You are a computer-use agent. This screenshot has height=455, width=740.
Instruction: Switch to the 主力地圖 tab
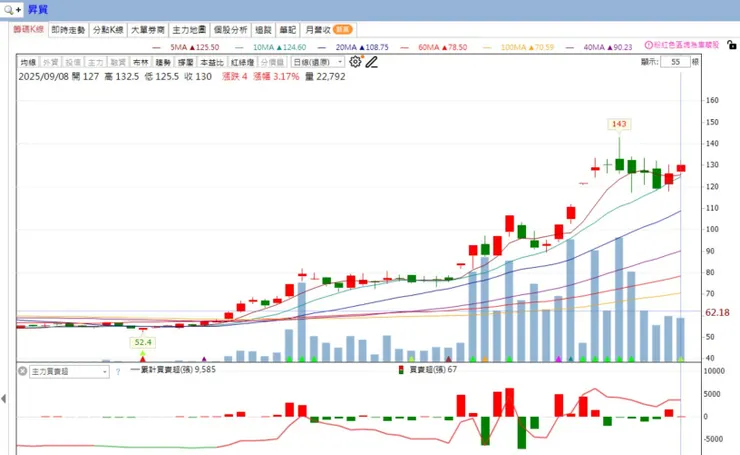(189, 30)
